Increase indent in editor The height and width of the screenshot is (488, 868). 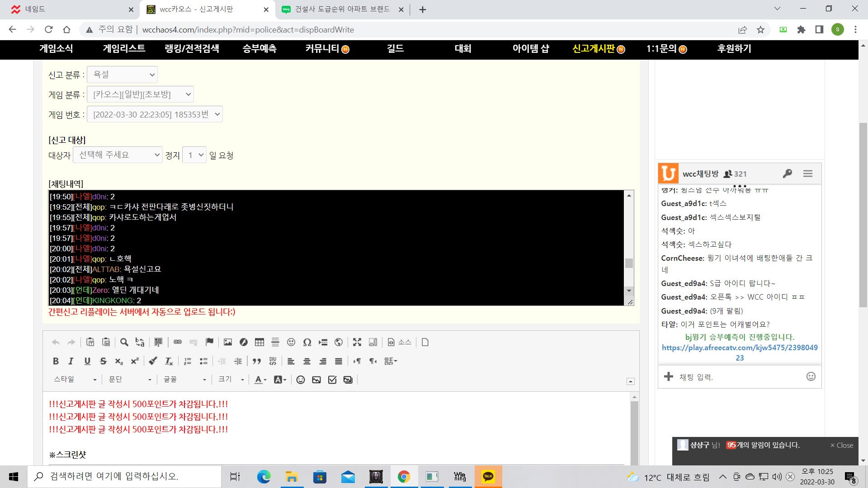pyautogui.click(x=238, y=361)
